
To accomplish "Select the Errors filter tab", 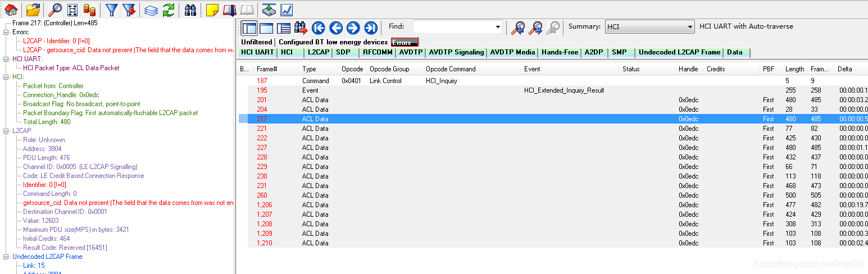I will pyautogui.click(x=405, y=42).
